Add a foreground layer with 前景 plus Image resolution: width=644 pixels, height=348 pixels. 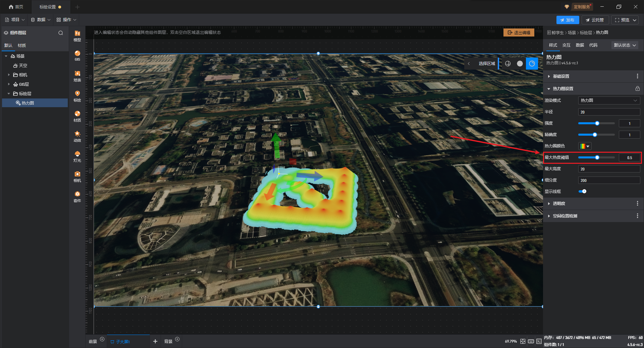coord(102,339)
